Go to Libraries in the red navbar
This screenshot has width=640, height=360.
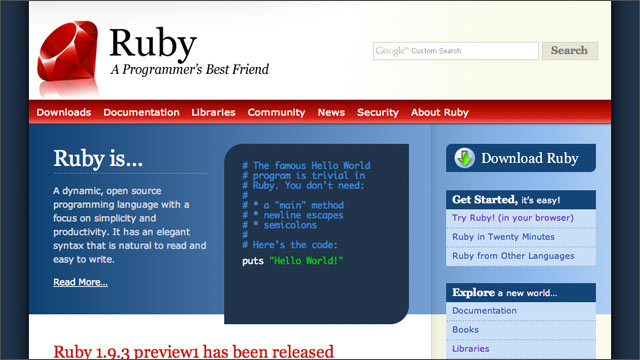213,112
